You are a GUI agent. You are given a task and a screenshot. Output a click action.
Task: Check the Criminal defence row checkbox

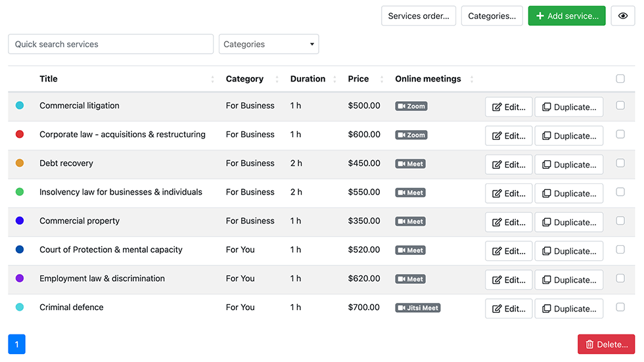pos(620,307)
